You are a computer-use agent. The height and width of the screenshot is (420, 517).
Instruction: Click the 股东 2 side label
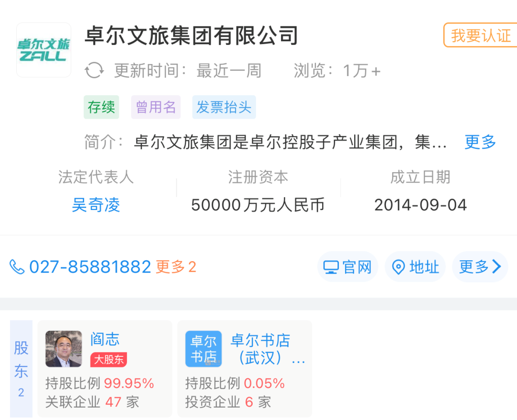coord(21,369)
